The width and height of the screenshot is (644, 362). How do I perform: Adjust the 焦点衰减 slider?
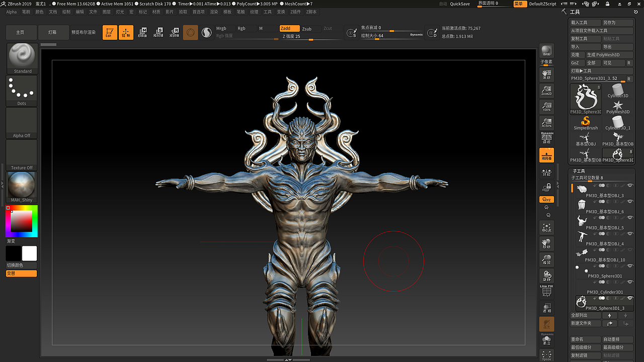(392, 28)
